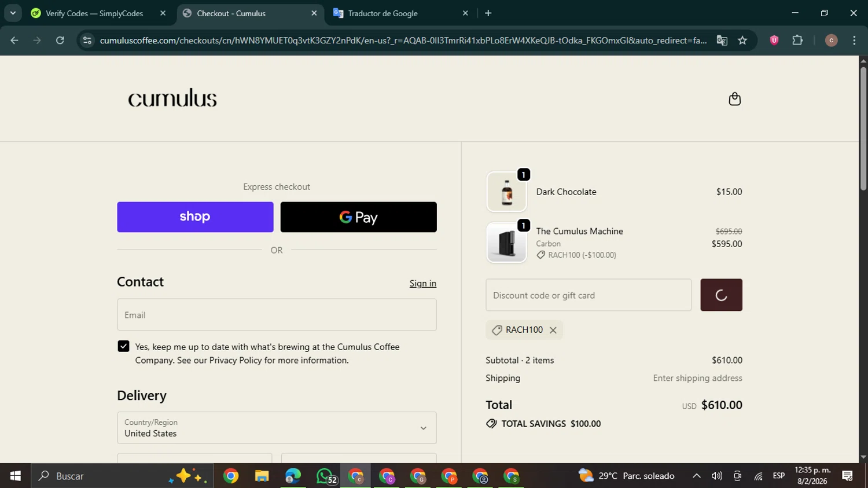The height and width of the screenshot is (488, 868).
Task: Focus the Discount code or gift card field
Action: (589, 295)
